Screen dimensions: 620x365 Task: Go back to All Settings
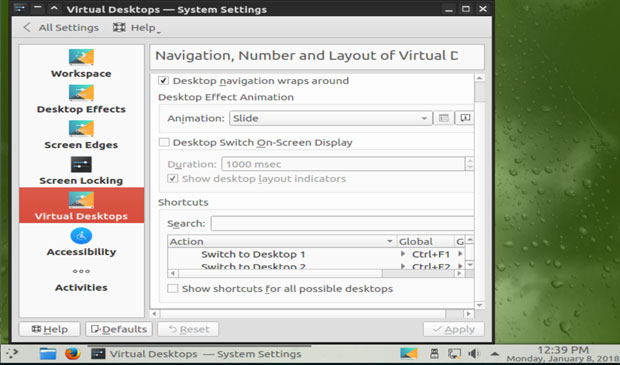[x=61, y=28]
